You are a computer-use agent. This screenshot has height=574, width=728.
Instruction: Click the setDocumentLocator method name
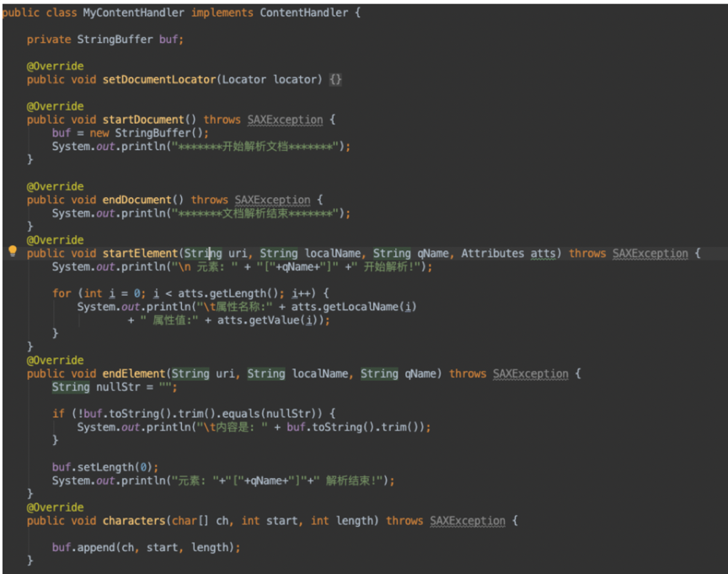click(159, 79)
